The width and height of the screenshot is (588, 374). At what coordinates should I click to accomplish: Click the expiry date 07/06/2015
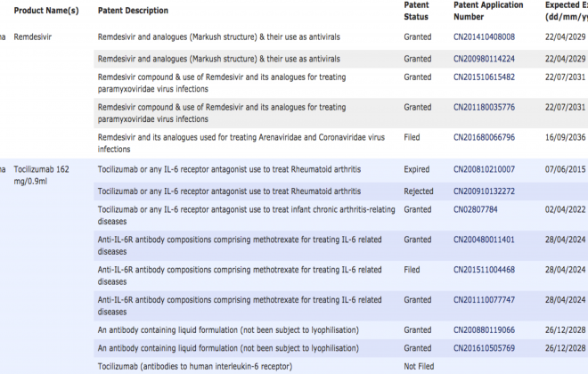pos(565,169)
